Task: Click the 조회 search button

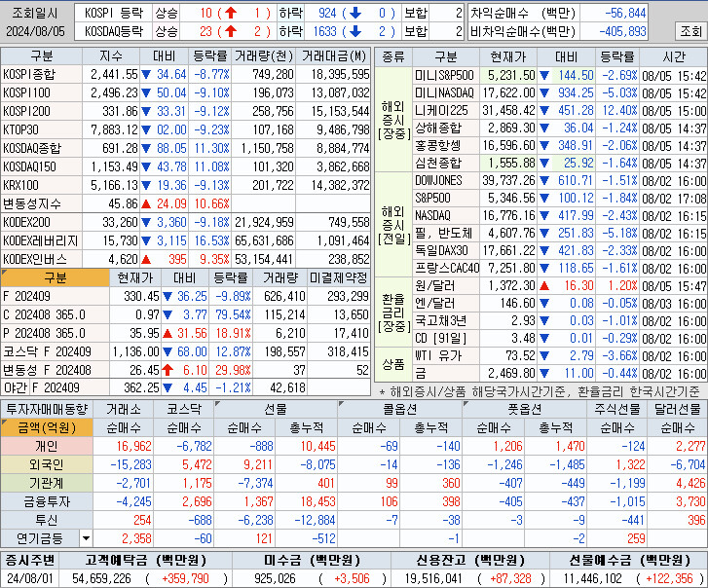Action: pos(689,31)
